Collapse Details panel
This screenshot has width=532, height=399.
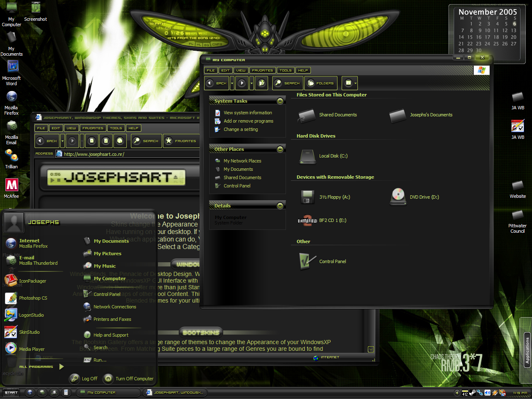pos(280,206)
